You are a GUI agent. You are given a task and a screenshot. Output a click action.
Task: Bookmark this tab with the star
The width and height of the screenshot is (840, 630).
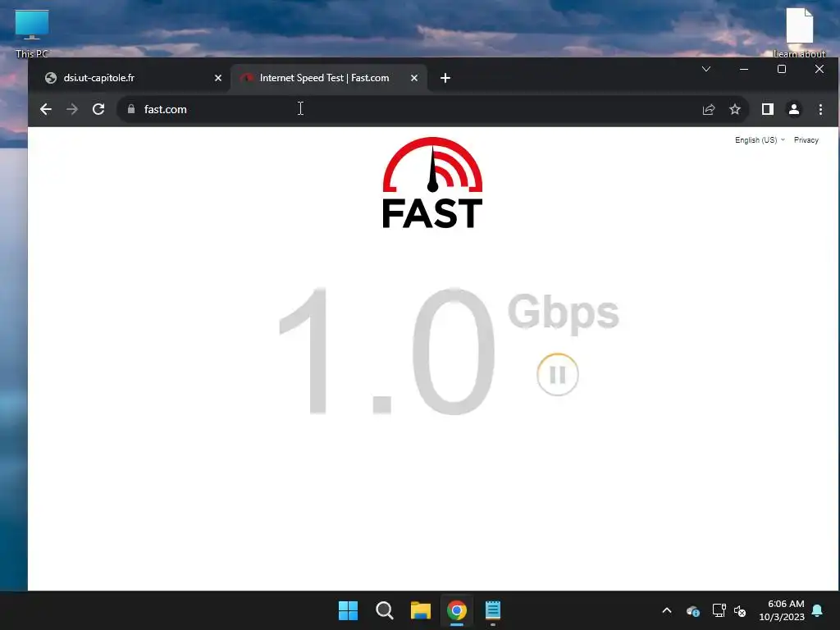(735, 109)
